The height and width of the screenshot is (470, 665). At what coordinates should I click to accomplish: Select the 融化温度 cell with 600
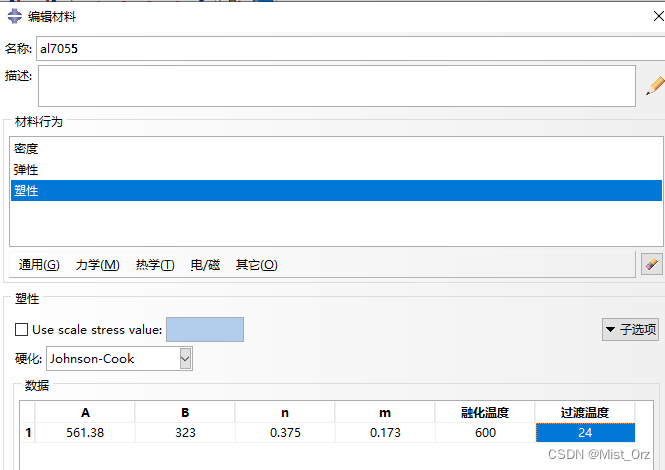485,433
